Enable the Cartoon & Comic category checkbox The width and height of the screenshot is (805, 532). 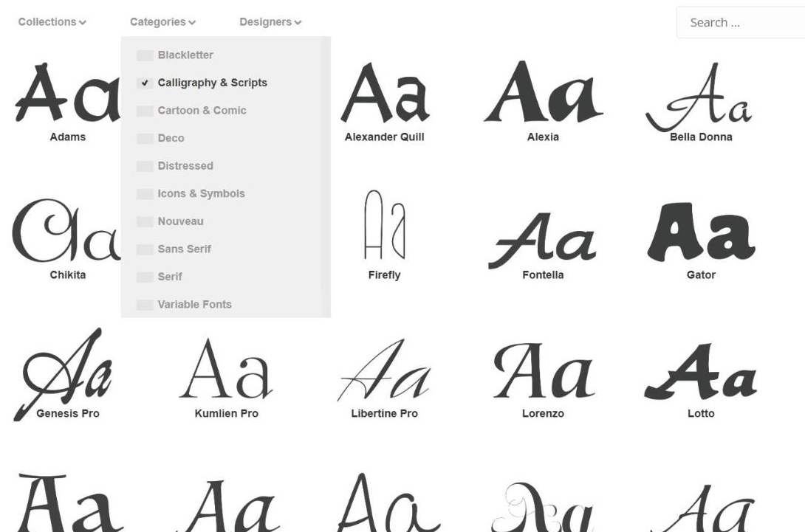point(145,110)
